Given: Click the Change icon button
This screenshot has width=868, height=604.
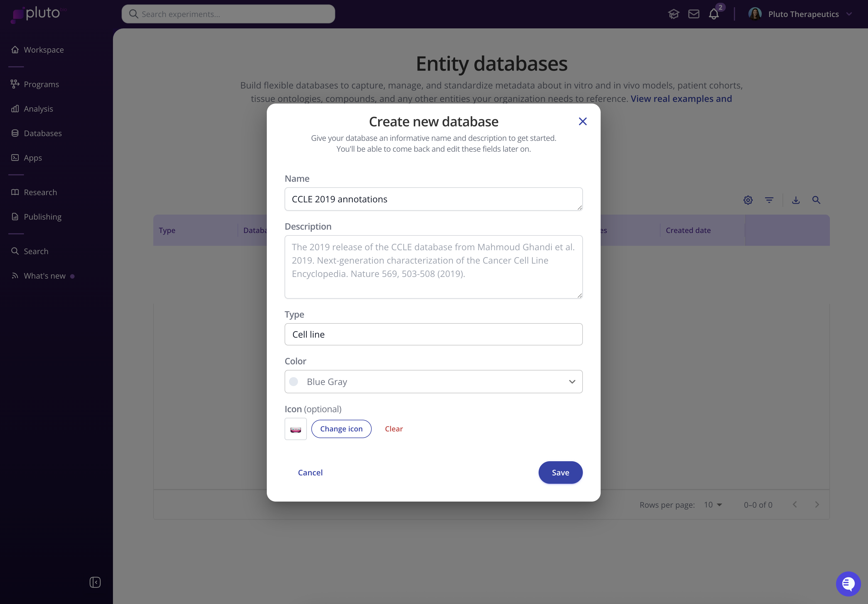Looking at the screenshot, I should 341,429.
